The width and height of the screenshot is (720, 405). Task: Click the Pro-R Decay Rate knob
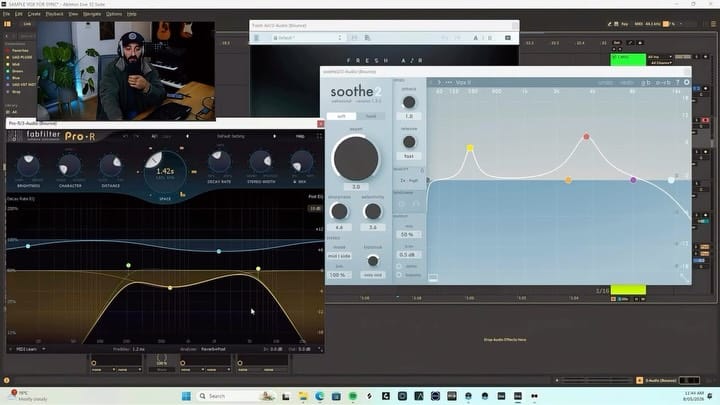pos(219,162)
